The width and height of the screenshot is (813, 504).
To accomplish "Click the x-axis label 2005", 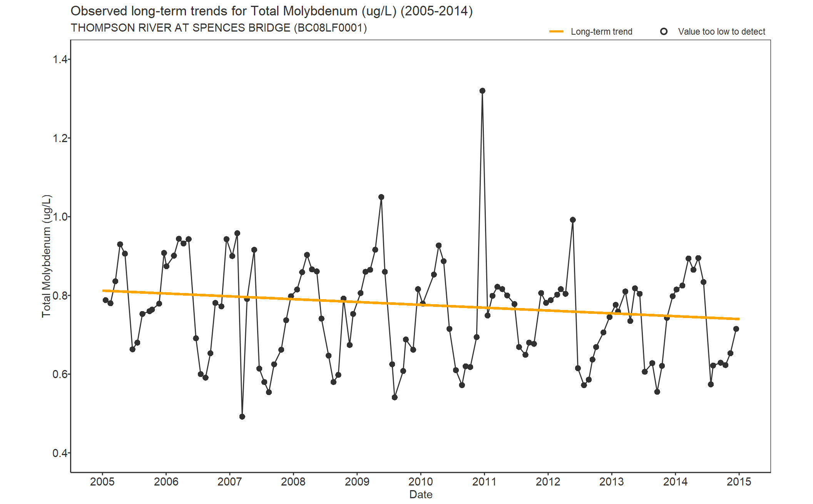I will click(102, 482).
